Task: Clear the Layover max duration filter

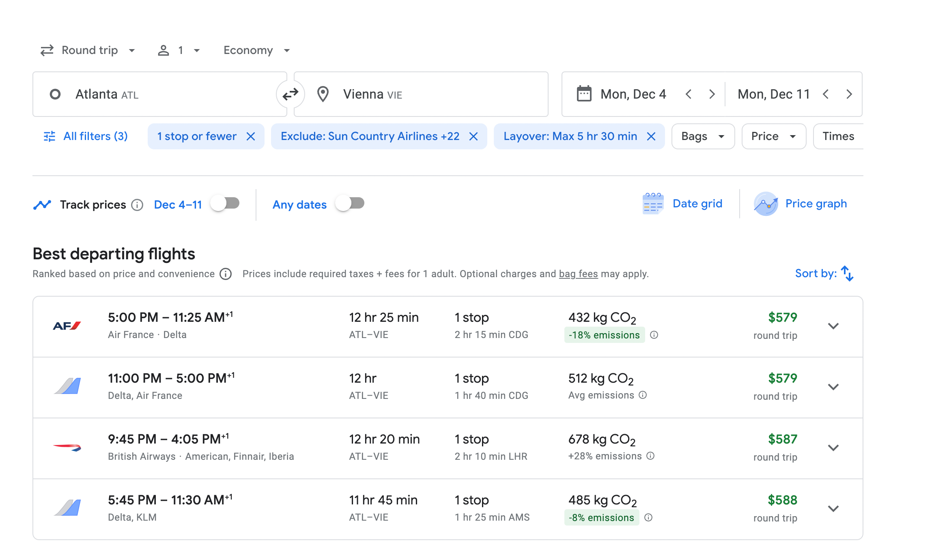Action: (x=651, y=136)
